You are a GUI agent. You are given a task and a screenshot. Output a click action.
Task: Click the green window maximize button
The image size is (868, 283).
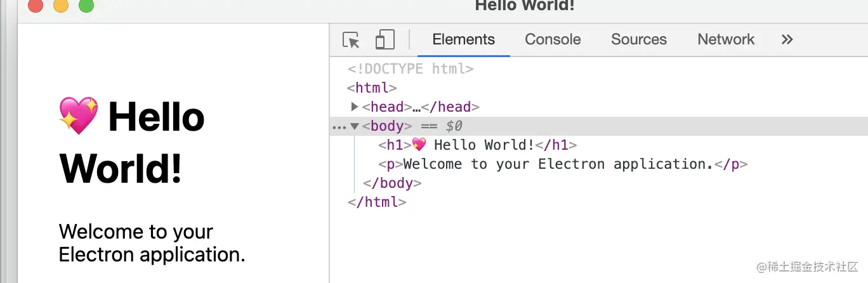(x=86, y=6)
